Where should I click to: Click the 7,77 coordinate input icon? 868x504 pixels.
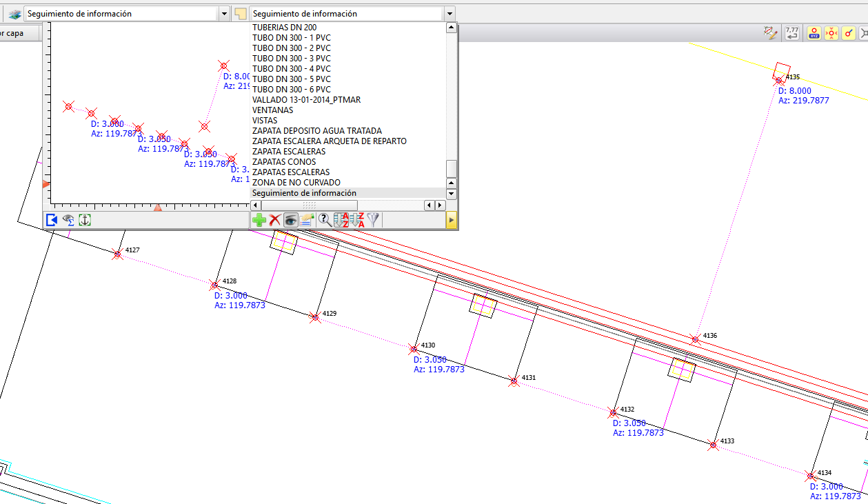792,32
